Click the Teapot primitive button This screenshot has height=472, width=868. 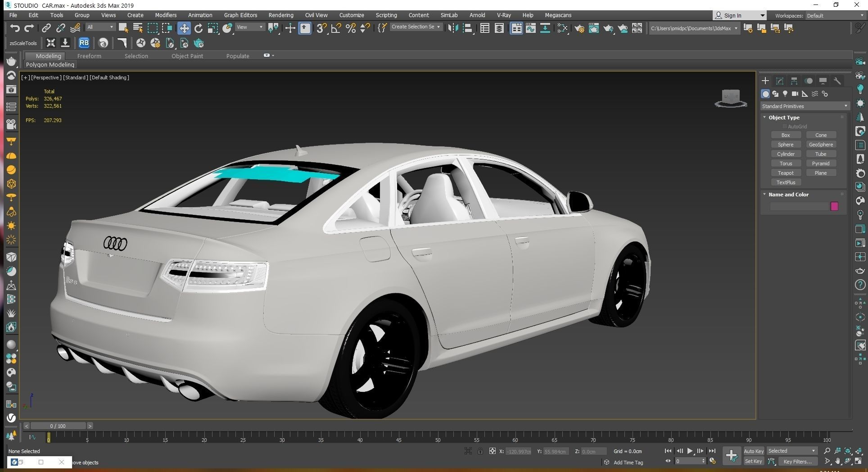(786, 173)
